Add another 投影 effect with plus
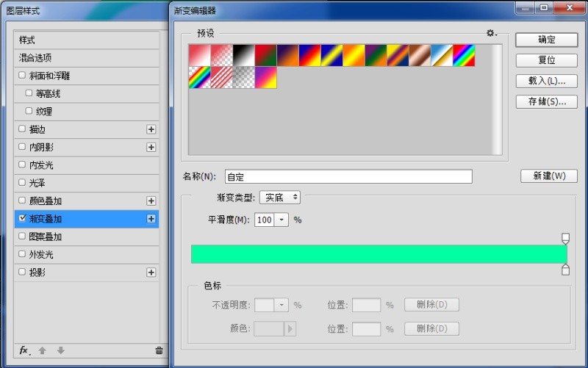Image resolution: width=588 pixels, height=368 pixels. pyautogui.click(x=151, y=273)
